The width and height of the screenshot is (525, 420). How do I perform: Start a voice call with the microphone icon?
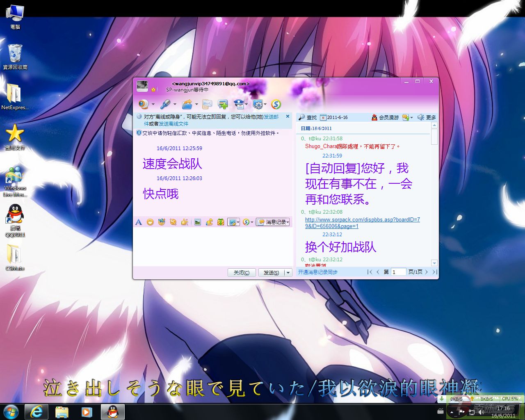point(165,104)
